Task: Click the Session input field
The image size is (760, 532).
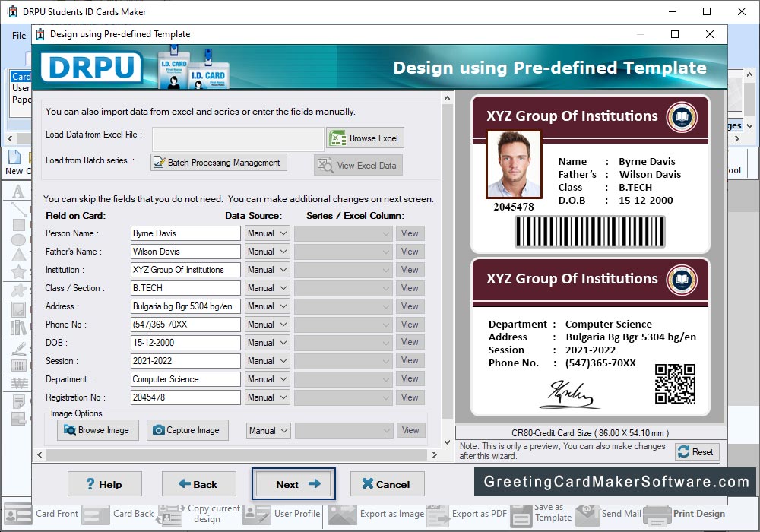Action: [185, 361]
